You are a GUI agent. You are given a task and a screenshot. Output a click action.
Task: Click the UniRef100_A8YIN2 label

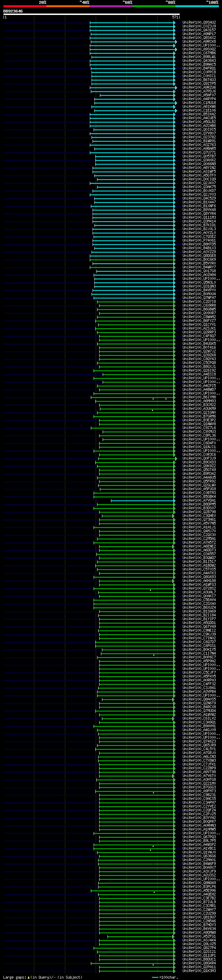[x=199, y=168]
